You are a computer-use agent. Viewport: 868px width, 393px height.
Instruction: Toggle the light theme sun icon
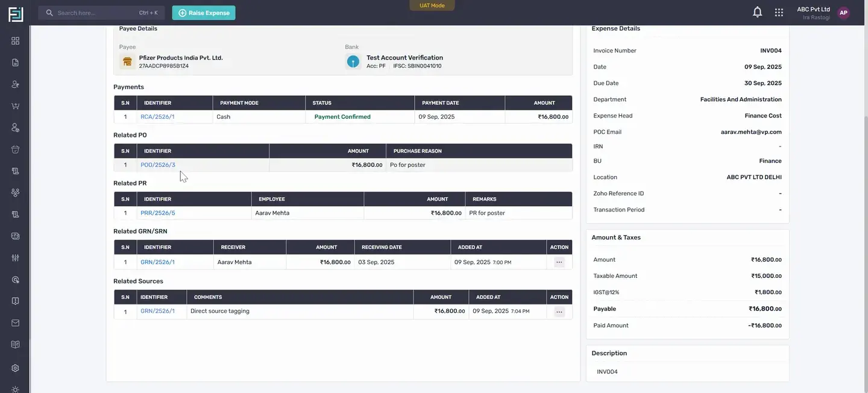pyautogui.click(x=15, y=389)
